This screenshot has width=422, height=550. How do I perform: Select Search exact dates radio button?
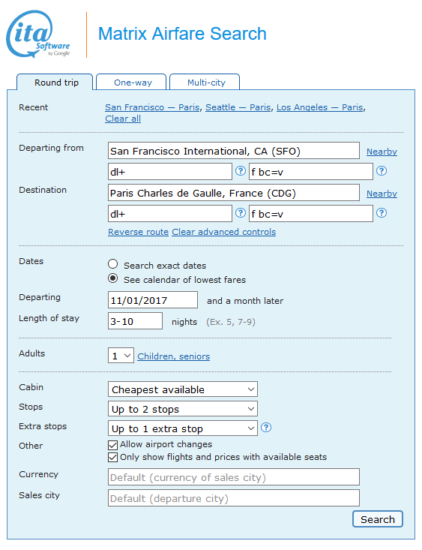tap(113, 264)
